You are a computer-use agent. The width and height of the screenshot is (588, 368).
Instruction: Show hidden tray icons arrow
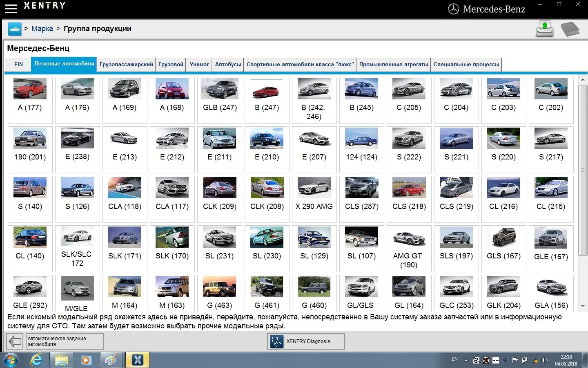(x=466, y=361)
